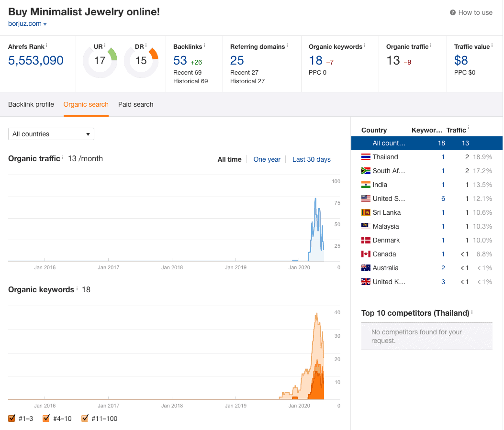Open the Ahrefs Rank value 5,553,090
Image resolution: width=504 pixels, height=430 pixels.
(36, 60)
